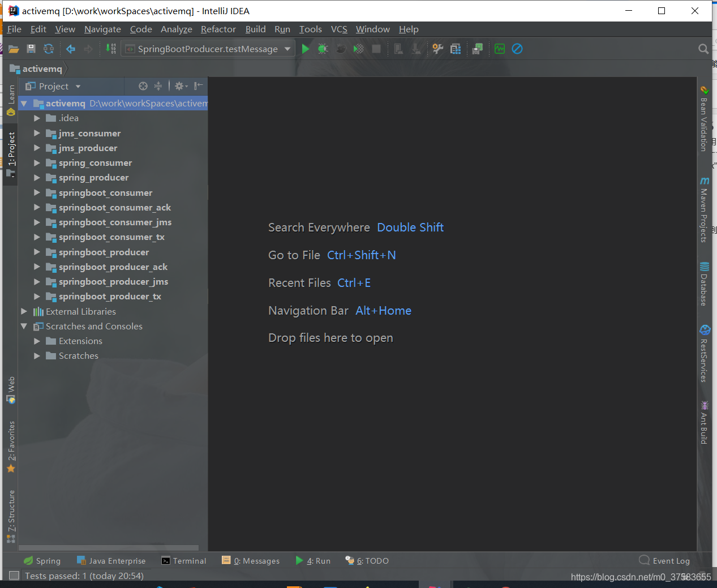
Task: Toggle the Favorites side tab
Action: click(11, 447)
